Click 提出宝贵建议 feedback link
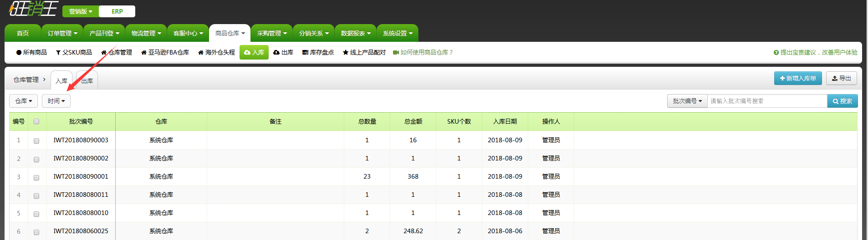The height and width of the screenshot is (240, 868). click(x=815, y=52)
